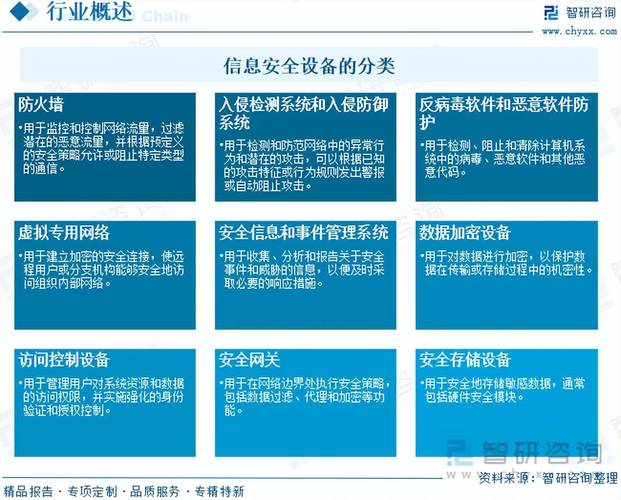Click the double-arrow icon beside 行业概述
The width and height of the screenshot is (621, 500).
[x=26, y=14]
